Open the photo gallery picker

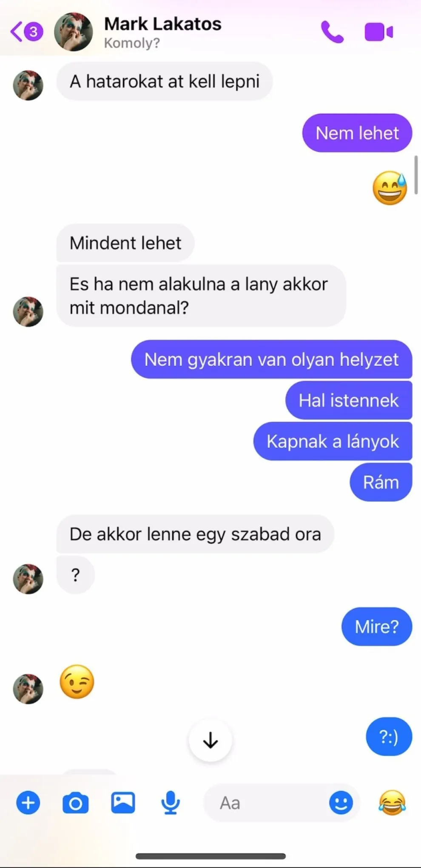coord(123,803)
